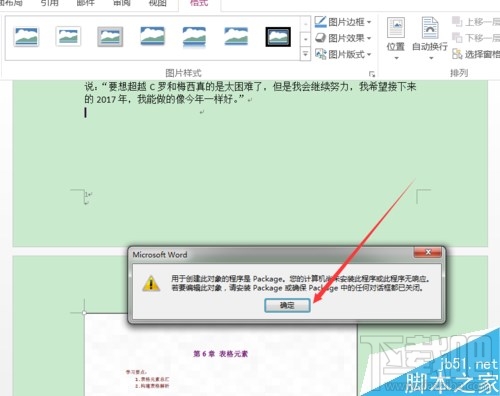Apply the fourth picture style thumbnail
The image size is (500, 396).
click(152, 36)
